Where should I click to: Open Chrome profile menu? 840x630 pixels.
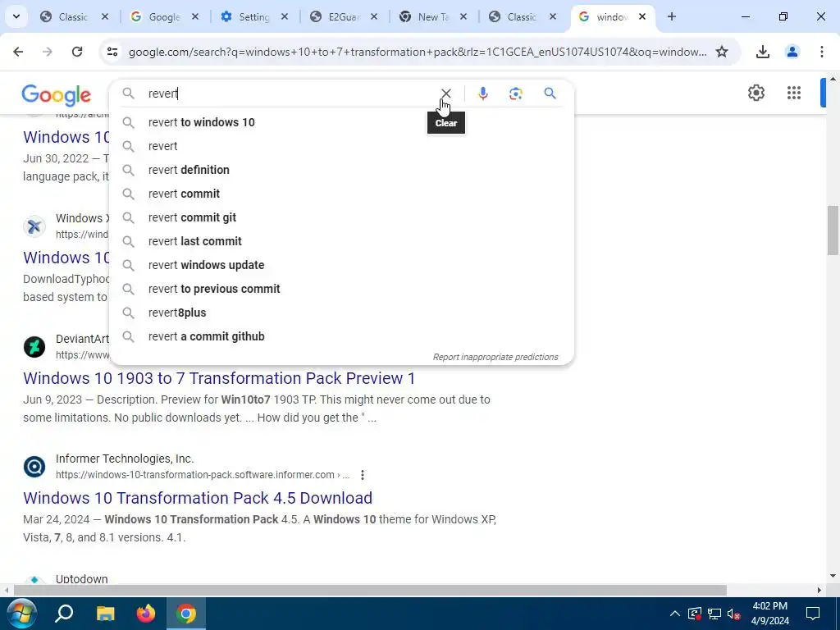792,52
